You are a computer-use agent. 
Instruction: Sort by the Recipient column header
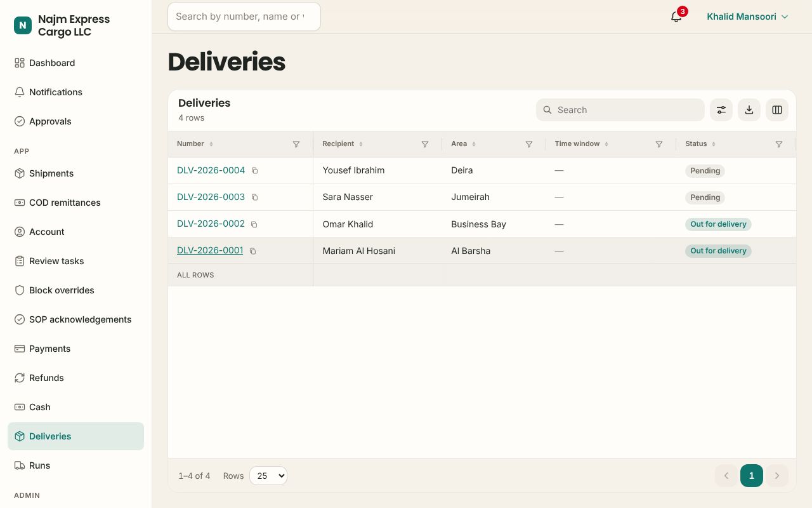(x=343, y=144)
